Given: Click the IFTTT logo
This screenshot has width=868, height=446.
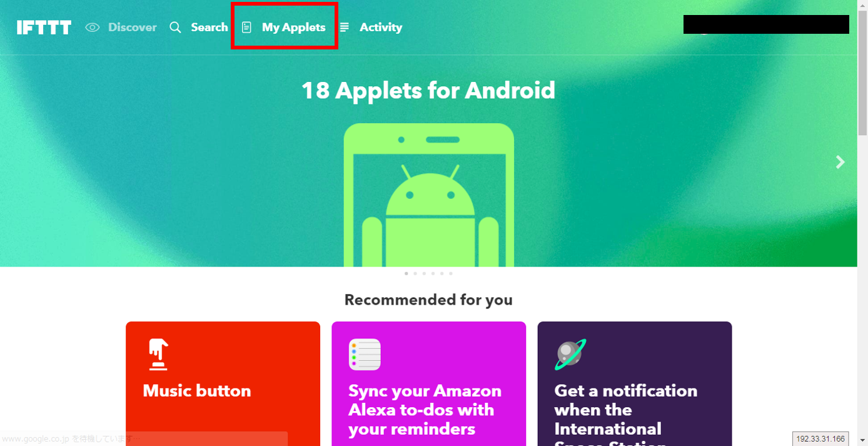Looking at the screenshot, I should [x=44, y=28].
